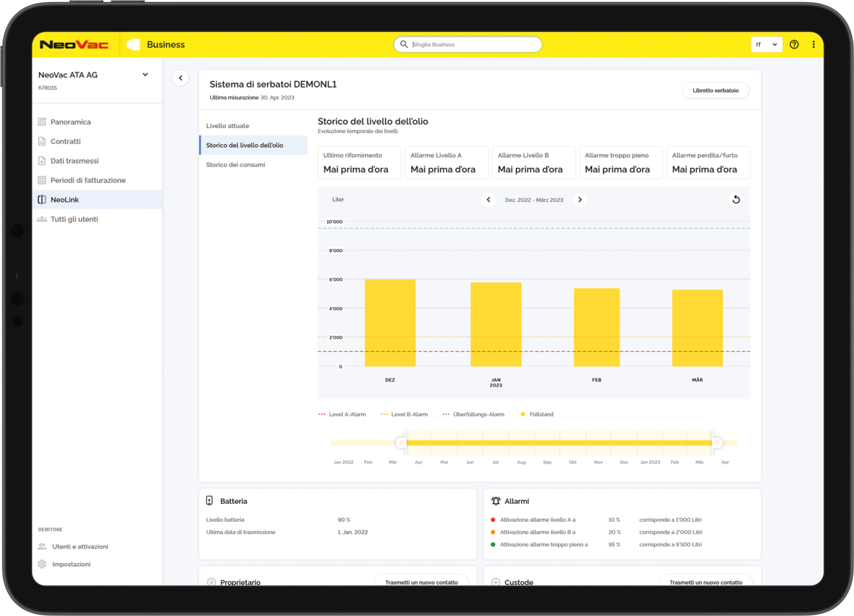Select the Storico del livello dell'olio tab
Viewport: 854px width, 616px height.
point(253,145)
